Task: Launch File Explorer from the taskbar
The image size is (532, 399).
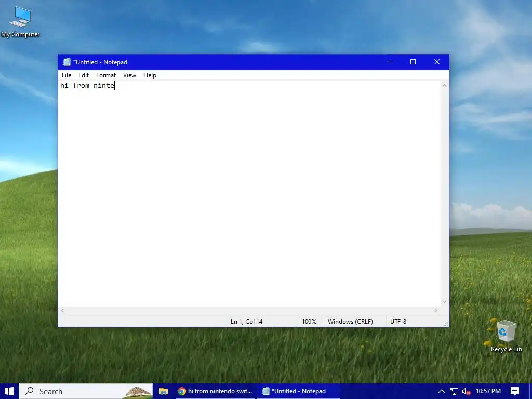Action: tap(164, 391)
